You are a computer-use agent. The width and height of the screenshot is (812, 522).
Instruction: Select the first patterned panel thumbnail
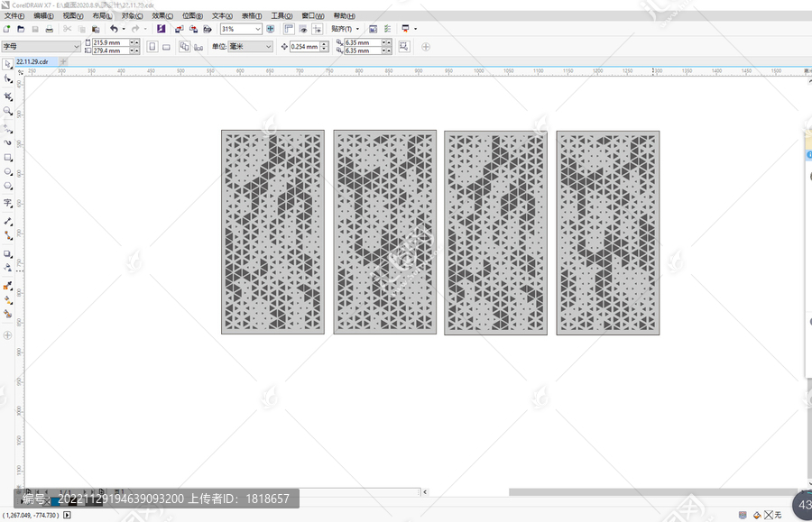272,232
